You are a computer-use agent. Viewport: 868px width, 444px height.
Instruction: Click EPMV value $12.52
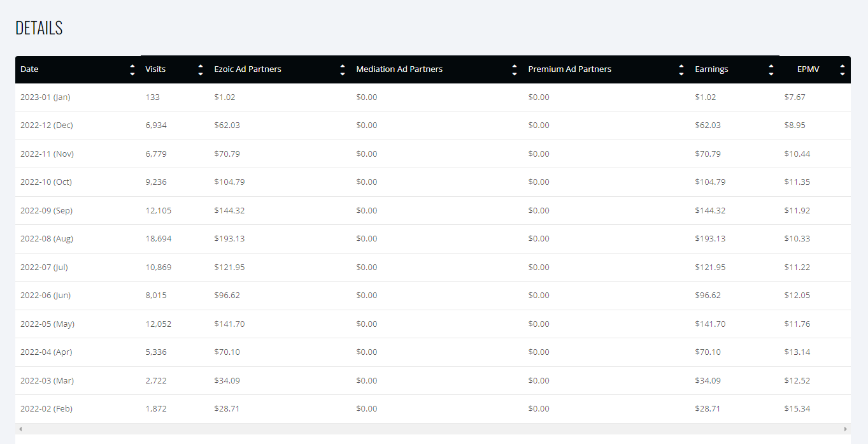pyautogui.click(x=797, y=381)
